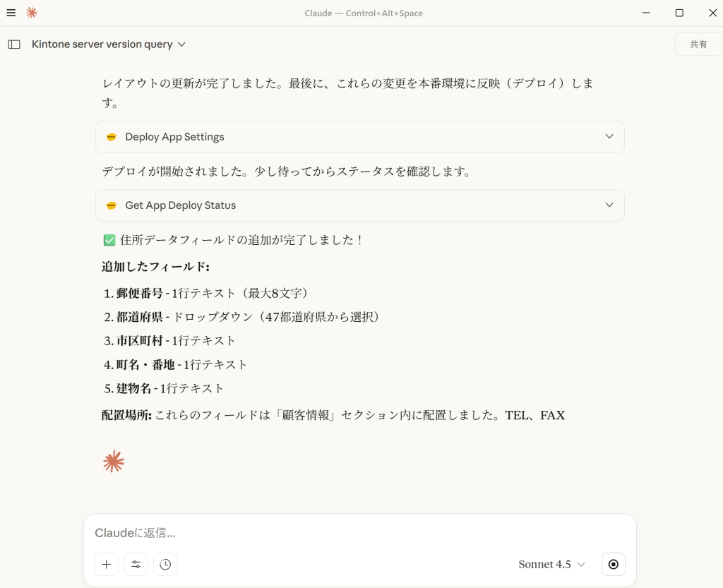Click the plus attachment button
This screenshot has height=588, width=723.
pyautogui.click(x=107, y=564)
